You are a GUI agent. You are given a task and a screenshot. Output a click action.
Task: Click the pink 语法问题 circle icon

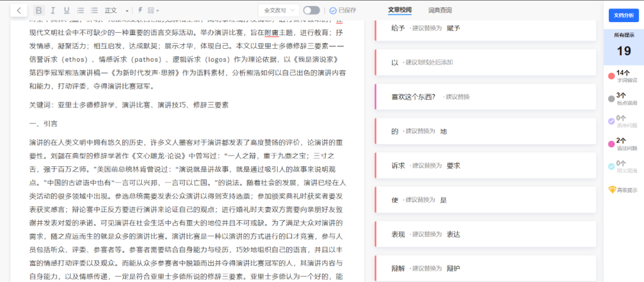point(611,144)
